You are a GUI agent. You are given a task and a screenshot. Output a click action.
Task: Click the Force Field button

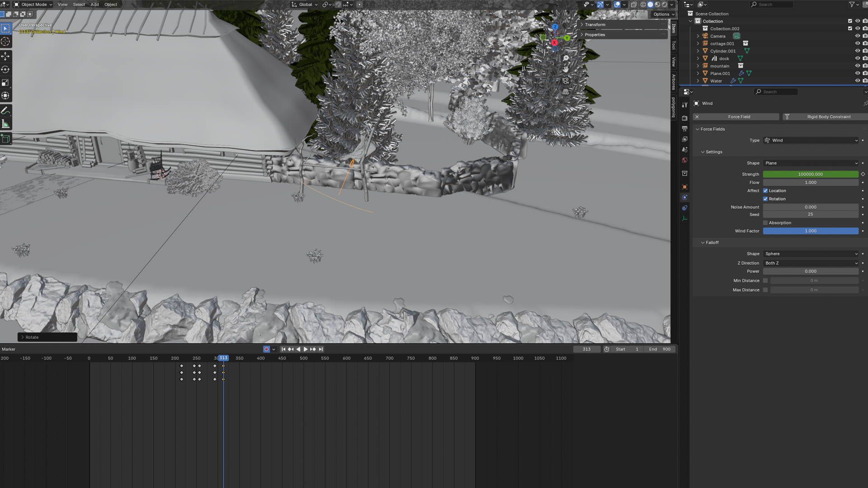click(x=739, y=117)
